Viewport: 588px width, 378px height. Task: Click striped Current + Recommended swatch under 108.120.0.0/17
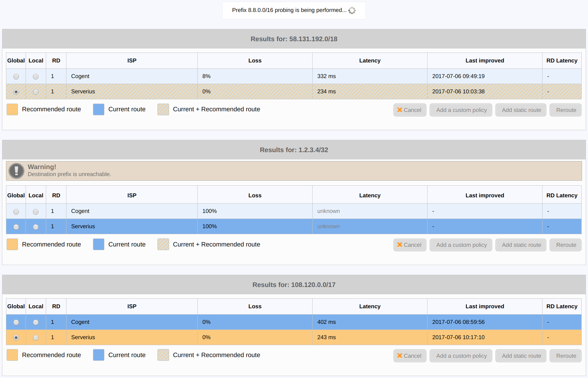(163, 355)
